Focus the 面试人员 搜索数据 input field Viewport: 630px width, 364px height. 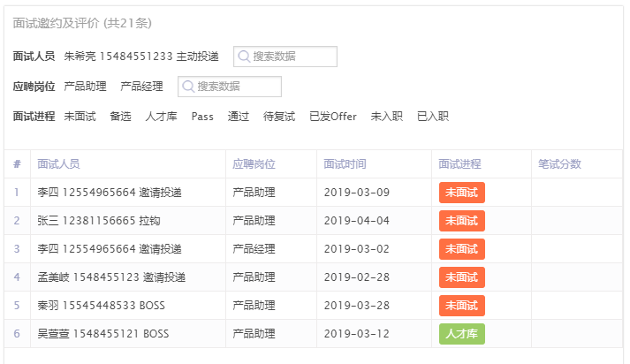[285, 57]
